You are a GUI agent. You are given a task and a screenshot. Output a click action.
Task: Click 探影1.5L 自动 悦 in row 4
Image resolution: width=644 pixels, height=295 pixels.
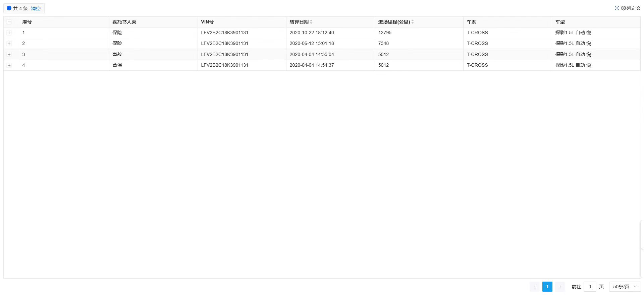[573, 65]
